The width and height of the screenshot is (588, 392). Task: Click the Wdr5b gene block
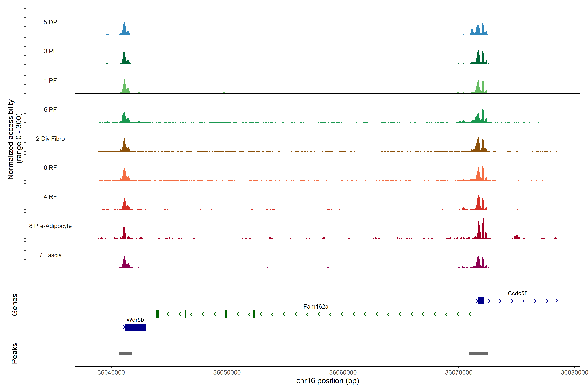pos(135,327)
